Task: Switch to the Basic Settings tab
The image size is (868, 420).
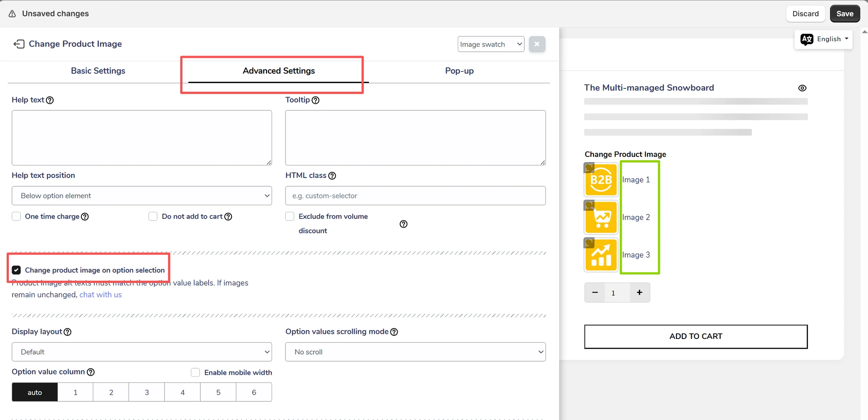Action: point(98,71)
